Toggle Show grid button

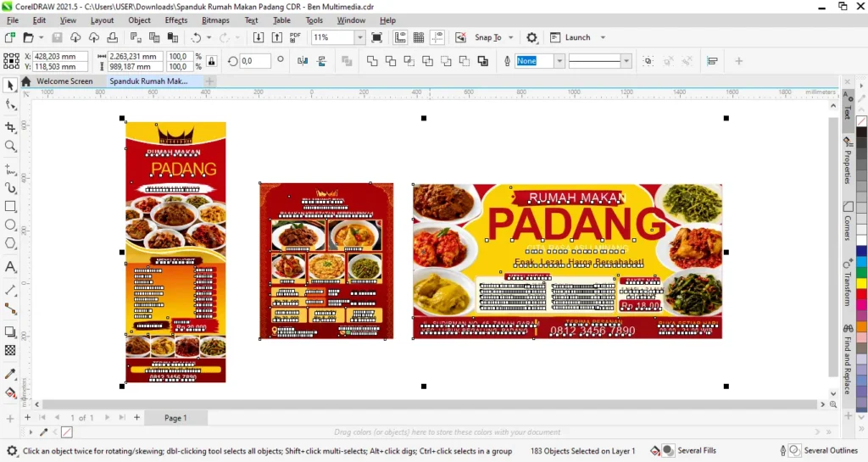[419, 37]
